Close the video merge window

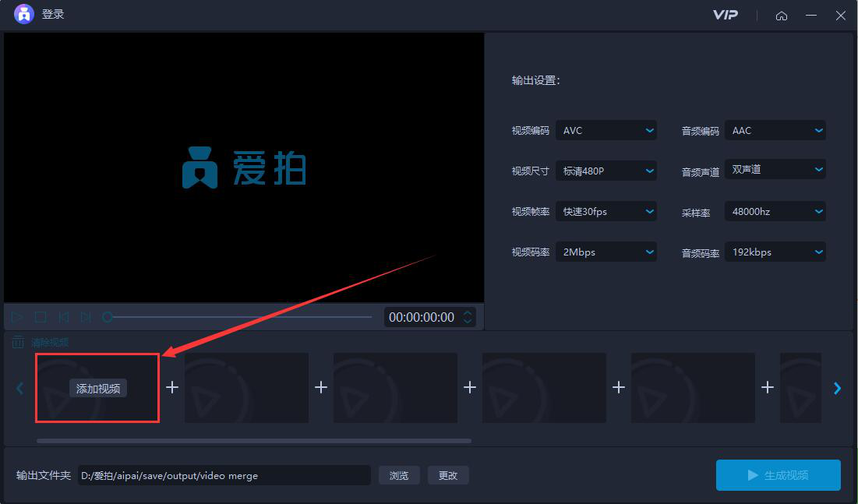[x=841, y=16]
